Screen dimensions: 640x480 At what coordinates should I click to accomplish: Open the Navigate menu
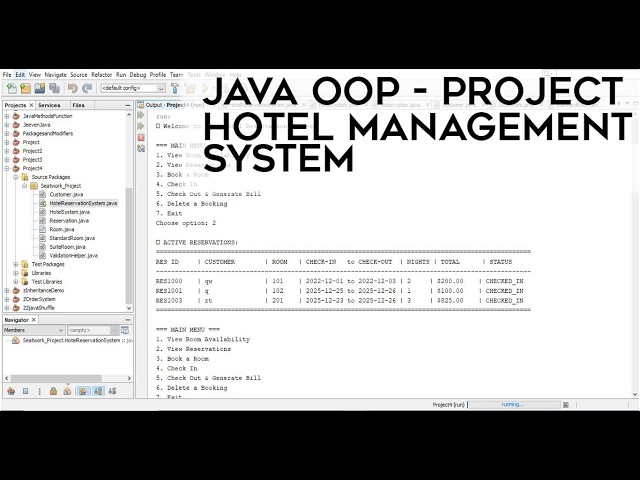pos(56,75)
